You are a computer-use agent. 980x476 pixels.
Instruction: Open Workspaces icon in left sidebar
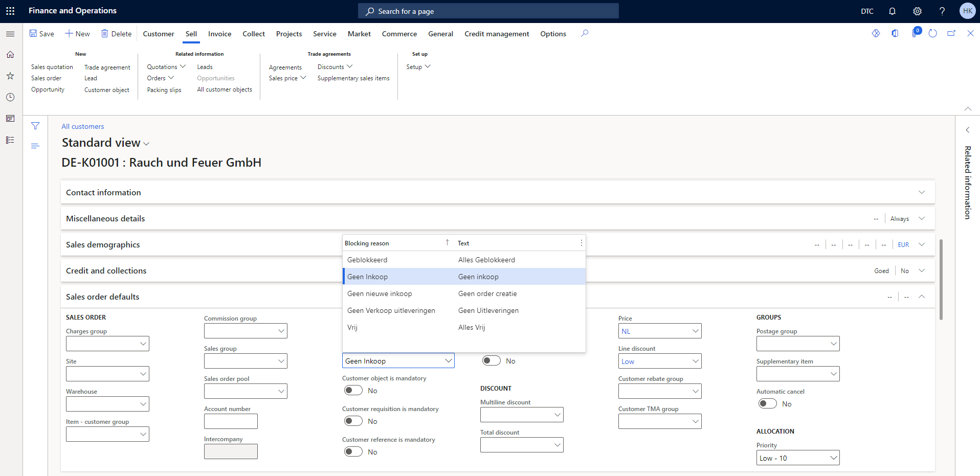[x=10, y=119]
